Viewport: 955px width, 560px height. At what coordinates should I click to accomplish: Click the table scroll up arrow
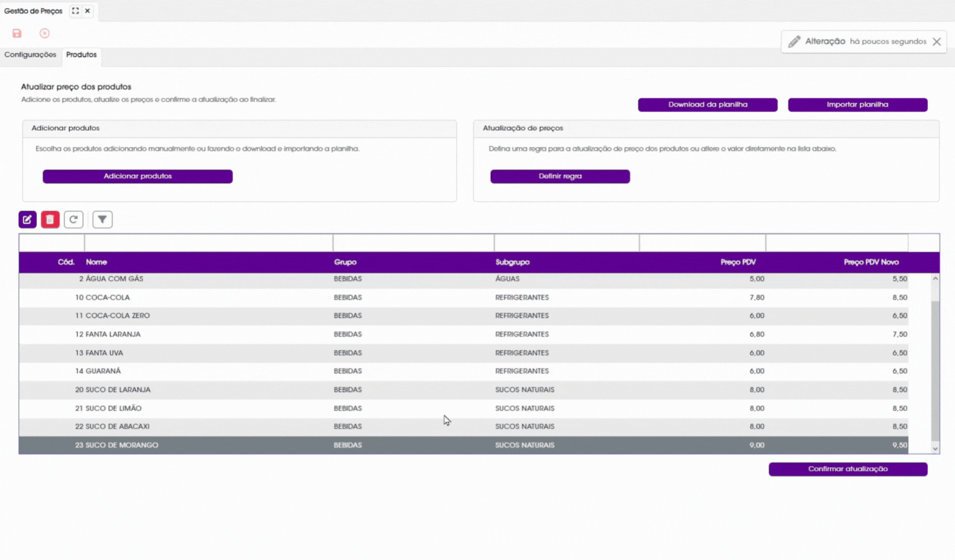(935, 279)
